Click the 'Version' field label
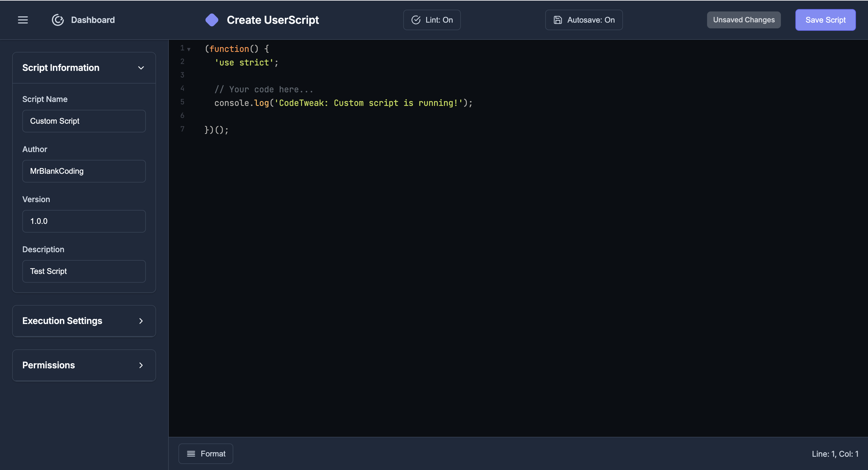 36,199
